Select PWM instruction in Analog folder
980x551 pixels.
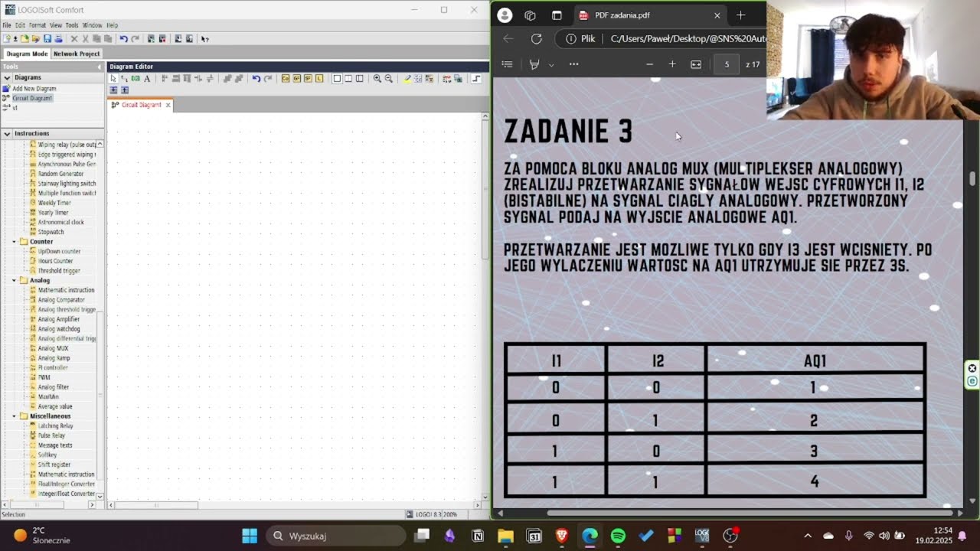pyautogui.click(x=44, y=377)
